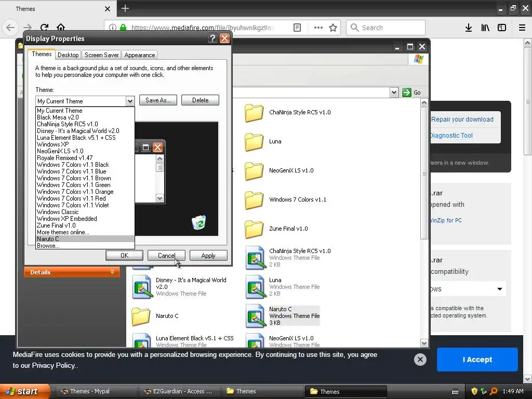Select the ChaNinja Style RC5 theme file icon

coord(256,258)
